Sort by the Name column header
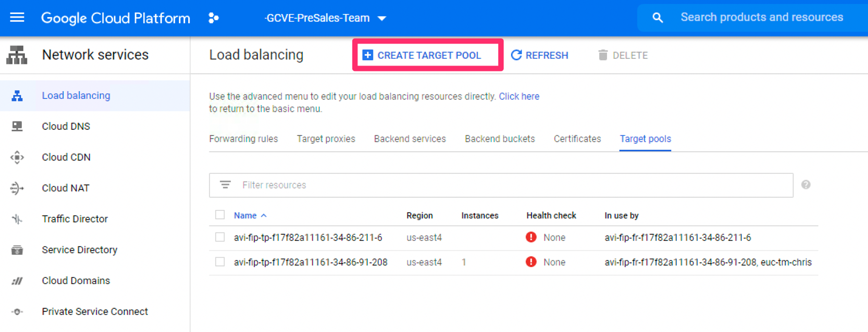 pyautogui.click(x=245, y=215)
